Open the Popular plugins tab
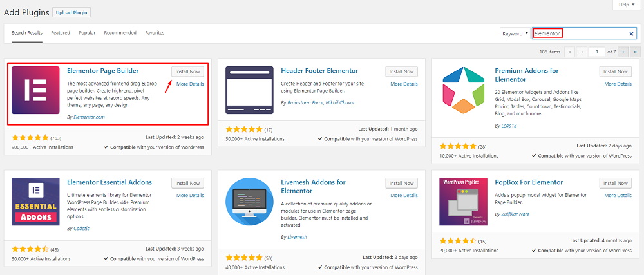This screenshot has height=275, width=644. pos(87,33)
